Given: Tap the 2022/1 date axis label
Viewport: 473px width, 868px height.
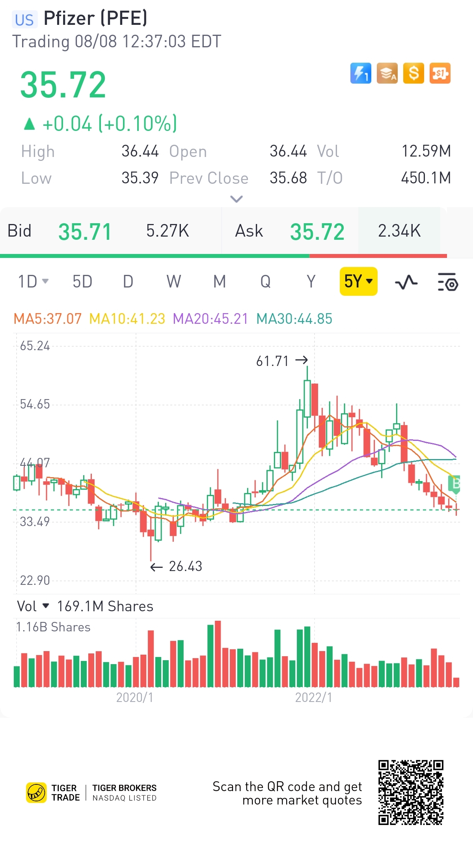Looking at the screenshot, I should 314,697.
